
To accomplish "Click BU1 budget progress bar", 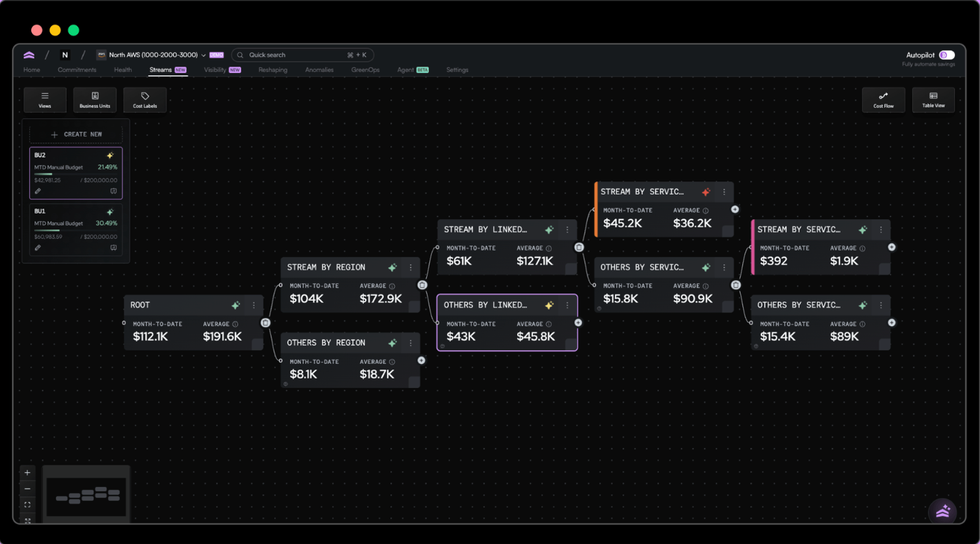I will [x=76, y=230].
